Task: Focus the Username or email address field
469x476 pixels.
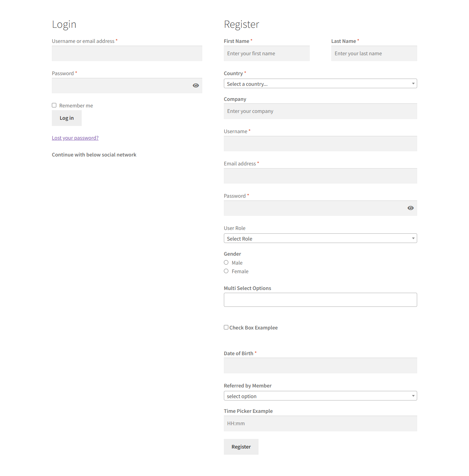Action: coord(127,54)
